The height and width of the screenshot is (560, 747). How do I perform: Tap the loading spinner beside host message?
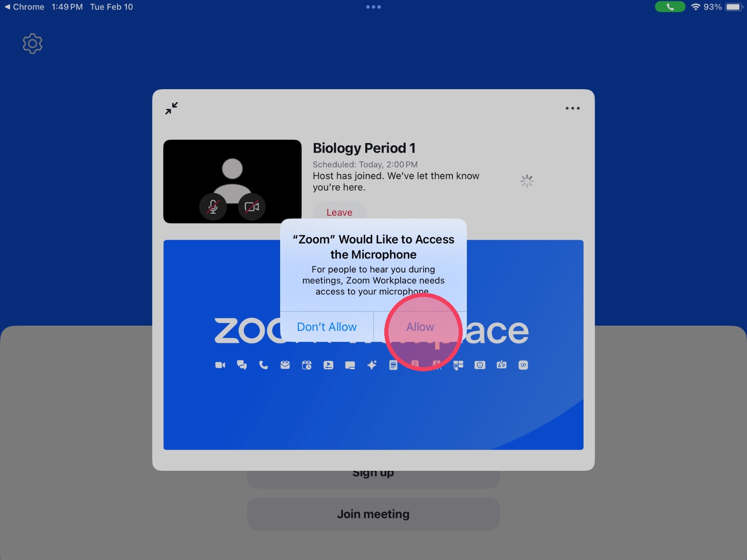point(527,181)
